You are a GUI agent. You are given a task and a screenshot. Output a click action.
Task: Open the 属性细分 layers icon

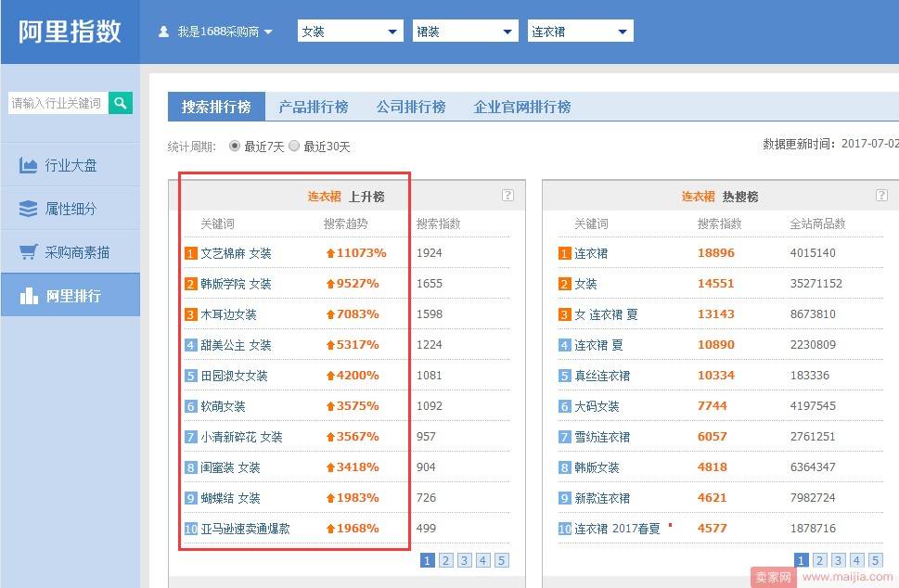tap(28, 209)
